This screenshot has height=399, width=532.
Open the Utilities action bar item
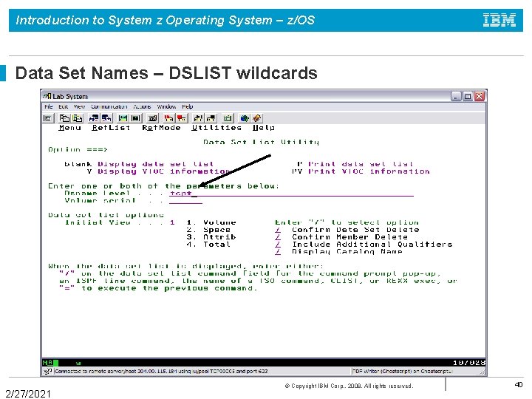pos(216,128)
